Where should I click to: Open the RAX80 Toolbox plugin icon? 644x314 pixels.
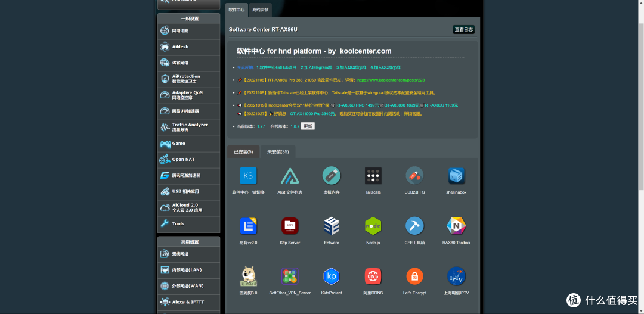(x=456, y=226)
